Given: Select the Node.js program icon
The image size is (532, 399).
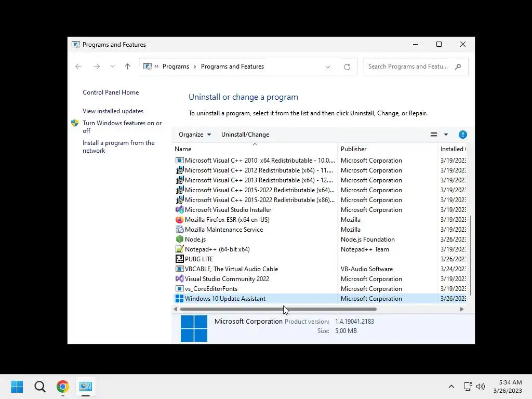Looking at the screenshot, I should click(179, 239).
